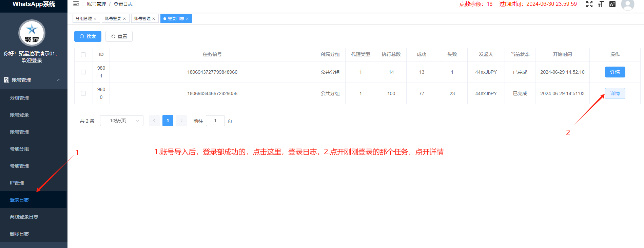The width and height of the screenshot is (644, 248).
Task: Select page number 1
Action: [x=168, y=121]
